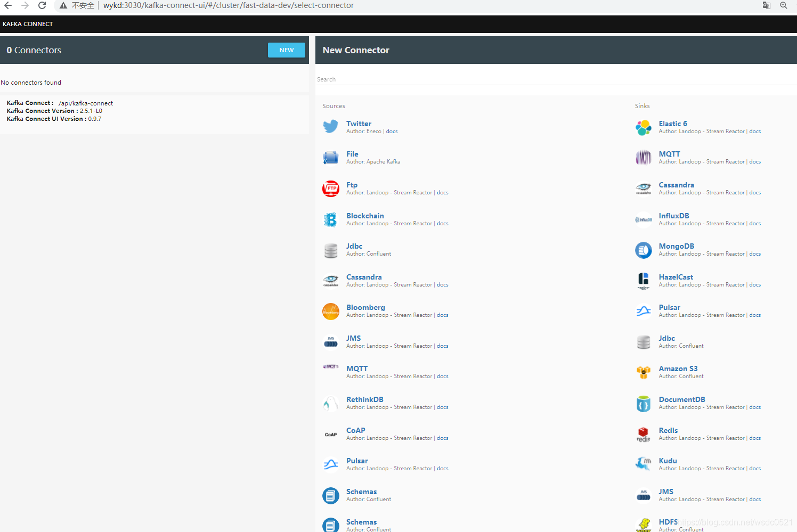Open the Elastic 6 sink link
797x532 pixels.
[673, 124]
